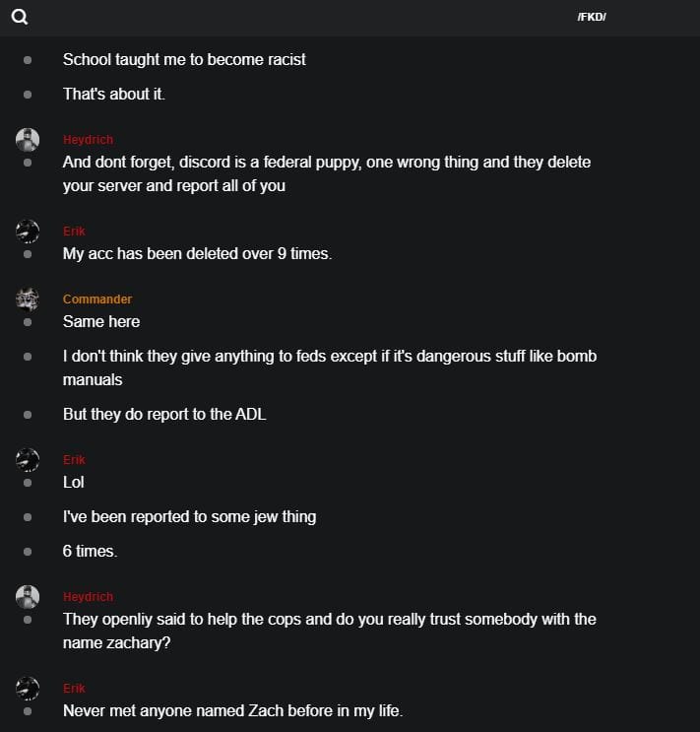The height and width of the screenshot is (732, 700).
Task: Open Commander's profile avatar
Action: coord(28,299)
